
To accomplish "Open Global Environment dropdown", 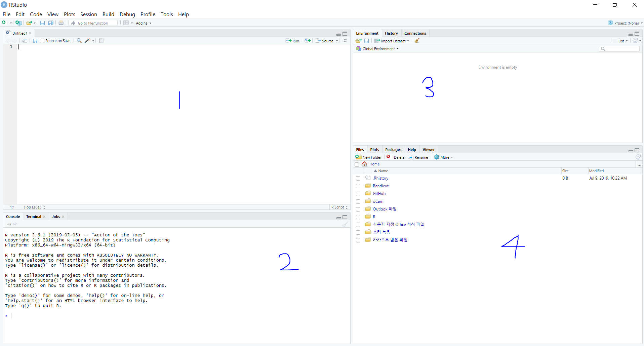I will [x=377, y=49].
